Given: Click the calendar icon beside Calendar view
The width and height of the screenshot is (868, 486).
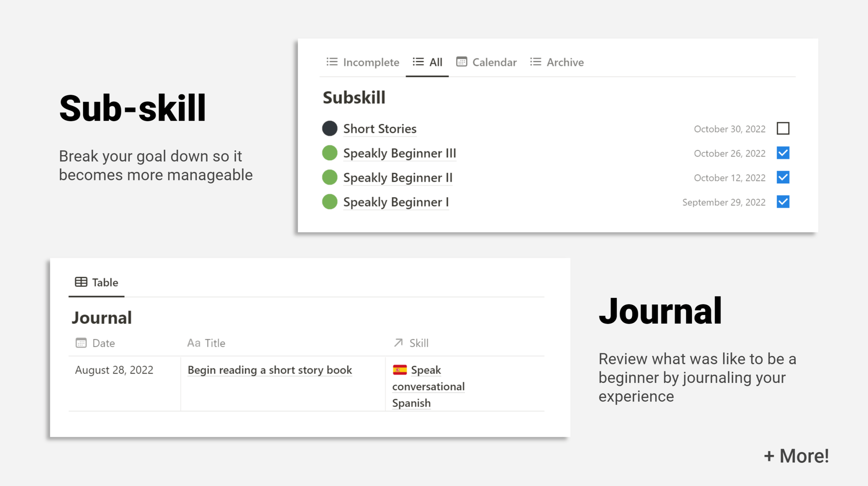Looking at the screenshot, I should pos(461,62).
